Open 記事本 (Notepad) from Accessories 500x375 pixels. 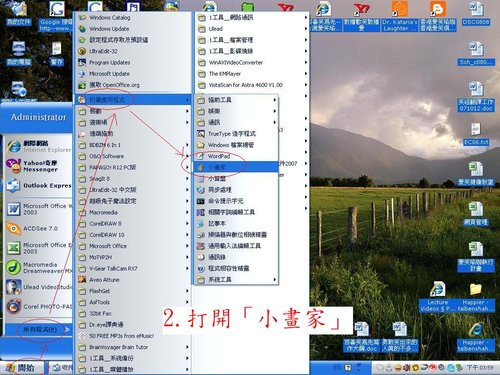click(x=236, y=223)
